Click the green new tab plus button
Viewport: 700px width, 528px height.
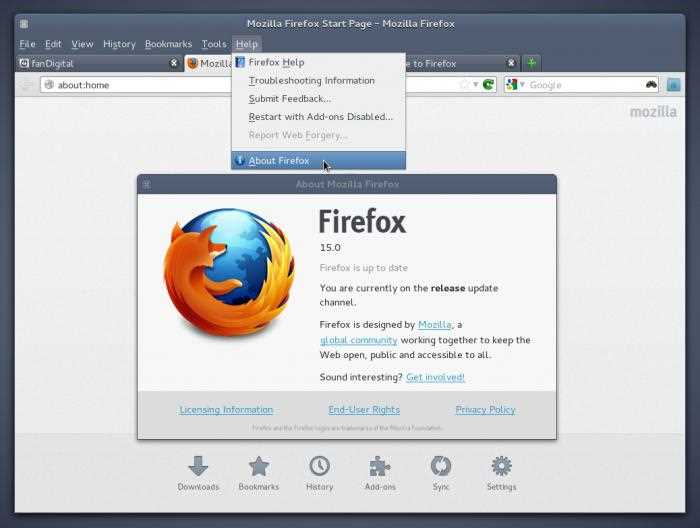pyautogui.click(x=532, y=63)
